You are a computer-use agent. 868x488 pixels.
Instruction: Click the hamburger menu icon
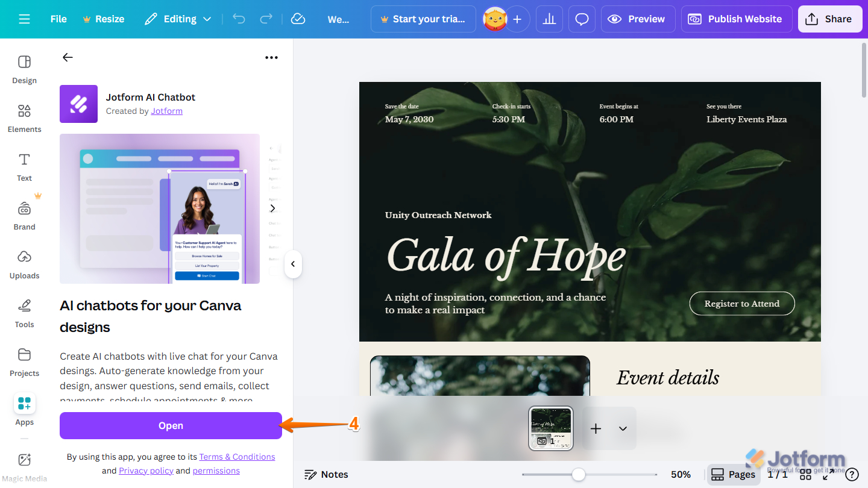point(24,19)
